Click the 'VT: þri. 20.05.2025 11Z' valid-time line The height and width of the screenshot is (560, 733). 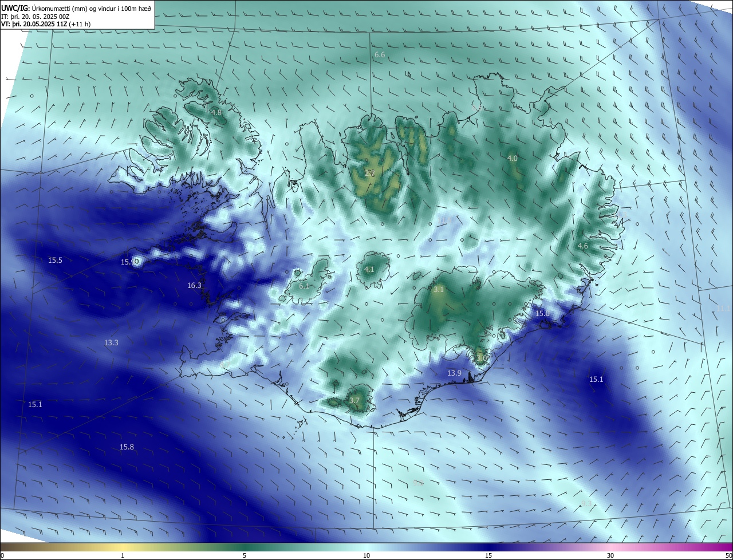pos(46,24)
